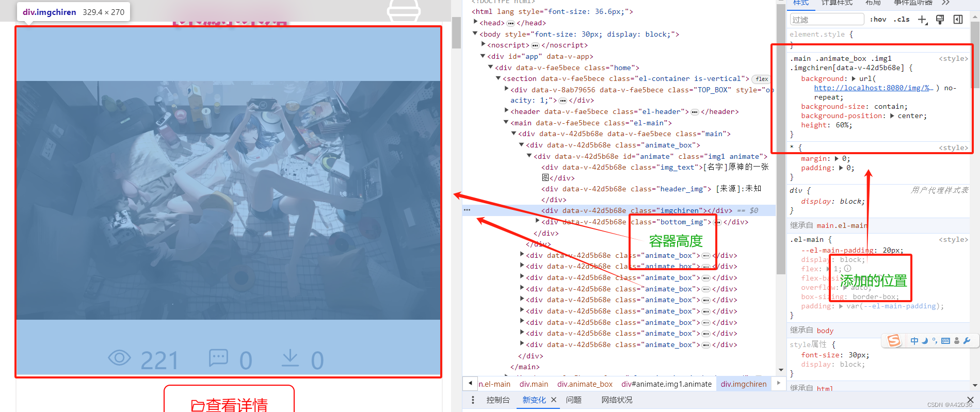
Task: Toggle the :hov element state button
Action: pos(878,20)
